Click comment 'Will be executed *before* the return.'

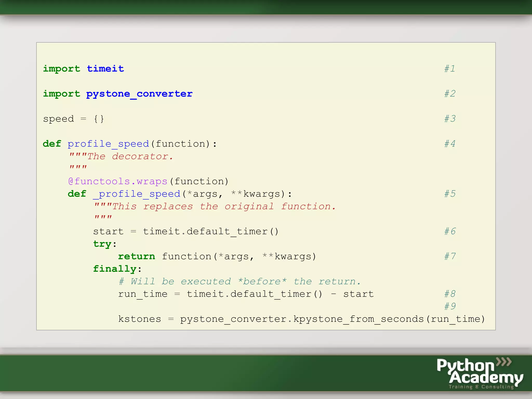pyautogui.click(x=240, y=281)
